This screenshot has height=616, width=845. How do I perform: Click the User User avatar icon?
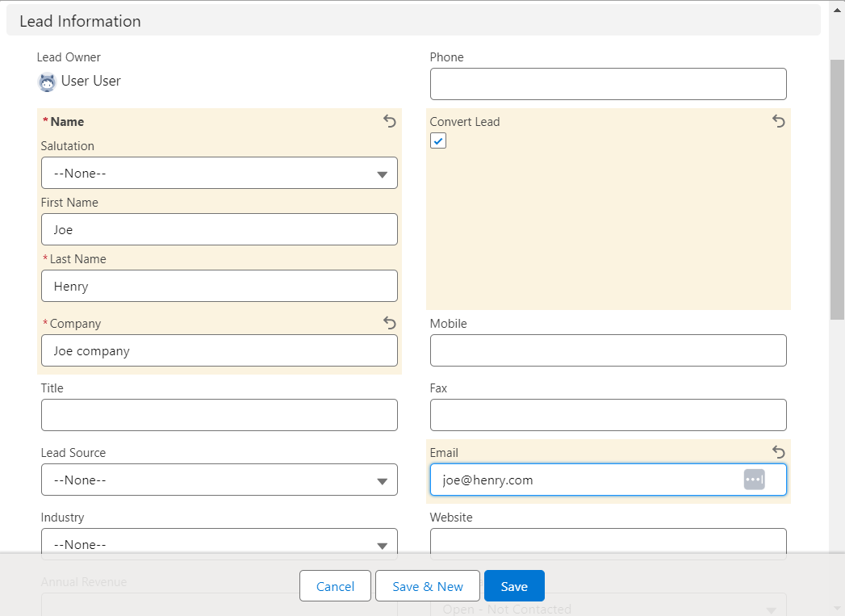pyautogui.click(x=48, y=82)
